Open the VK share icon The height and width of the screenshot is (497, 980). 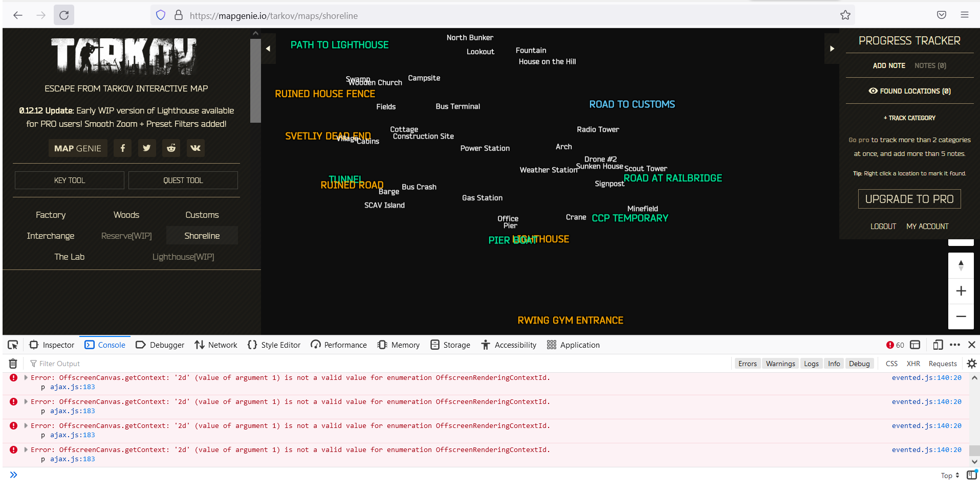(x=195, y=148)
